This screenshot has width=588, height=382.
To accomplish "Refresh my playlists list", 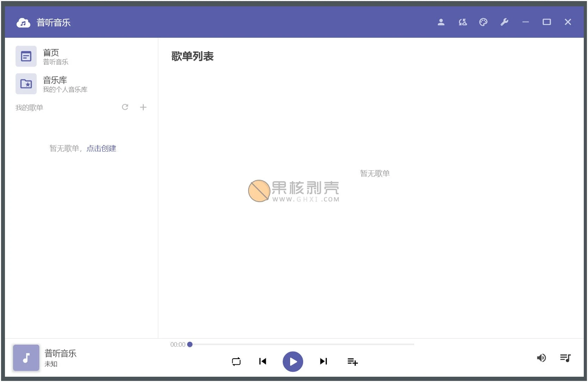I will coord(125,107).
